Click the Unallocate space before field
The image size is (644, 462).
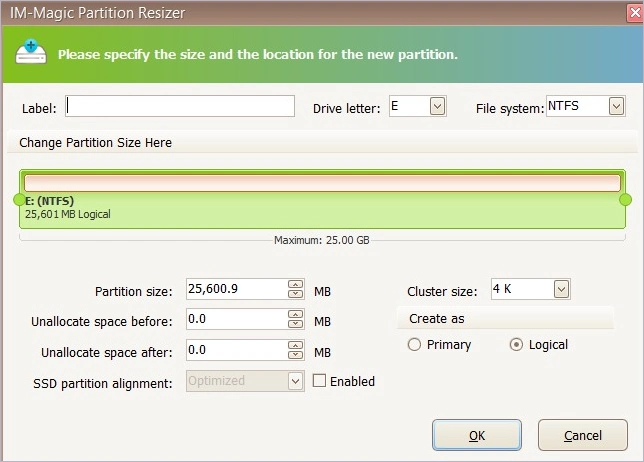tap(237, 319)
